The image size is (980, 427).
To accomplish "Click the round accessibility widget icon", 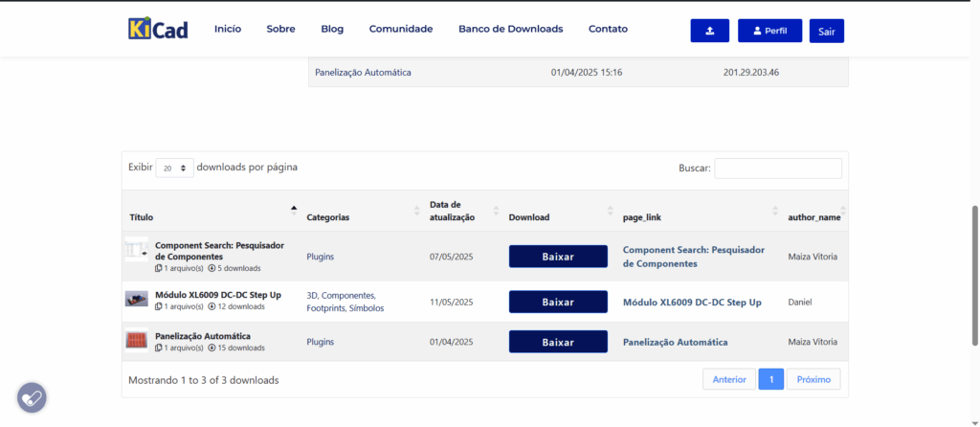I will click(32, 397).
